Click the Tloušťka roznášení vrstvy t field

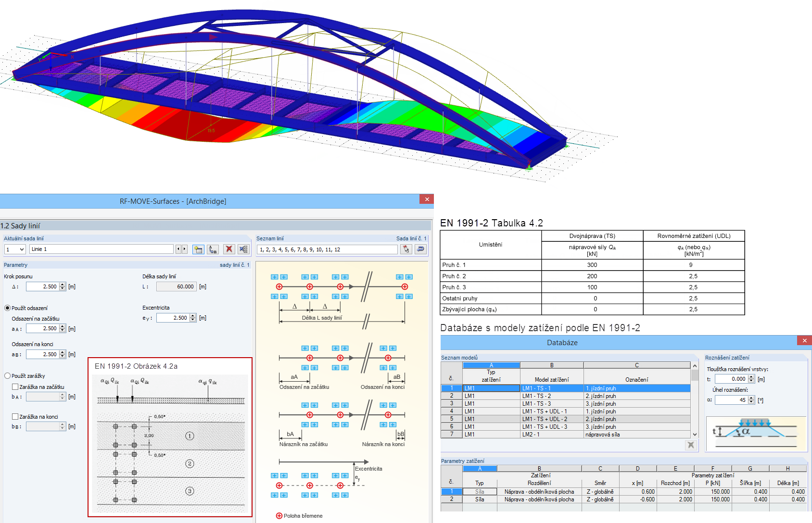click(x=732, y=379)
